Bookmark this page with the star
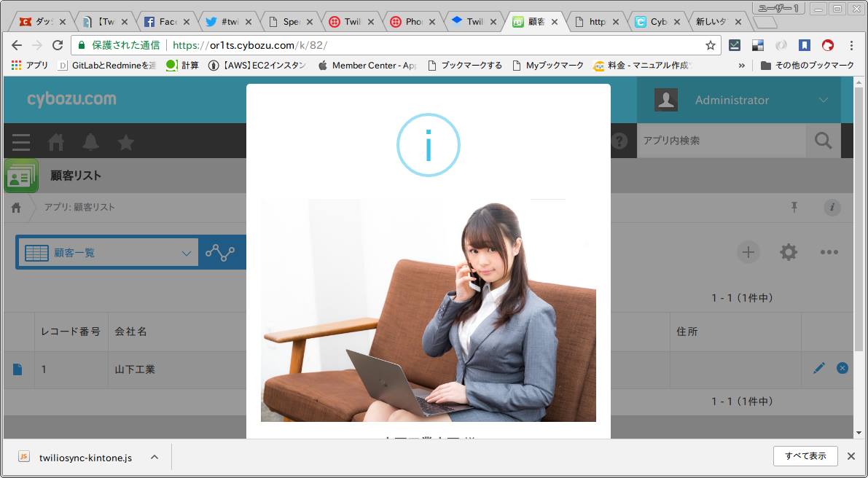868x478 pixels. click(x=711, y=45)
